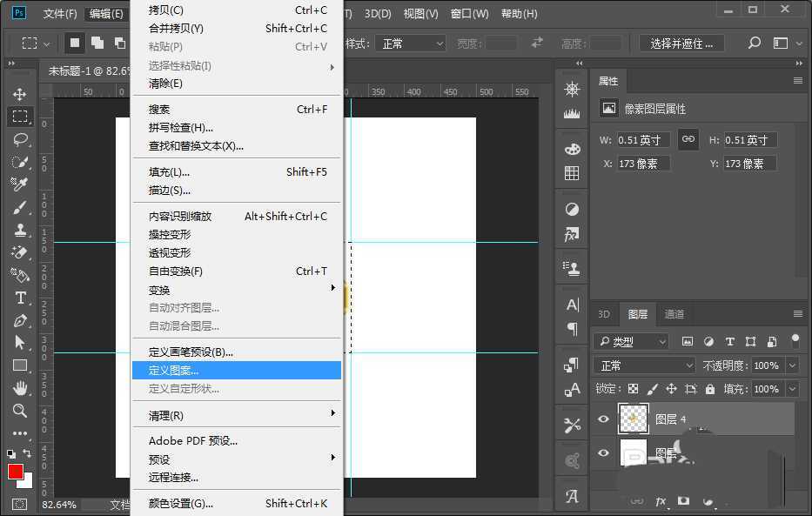The image size is (812, 516).
Task: Link width and height in Properties panel
Action: pyautogui.click(x=688, y=140)
